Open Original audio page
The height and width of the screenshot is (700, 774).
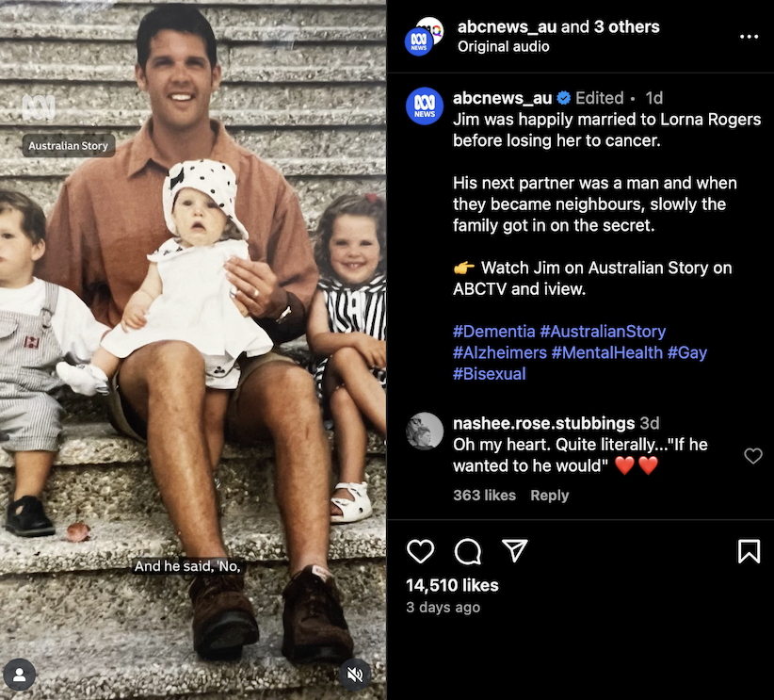tap(503, 46)
